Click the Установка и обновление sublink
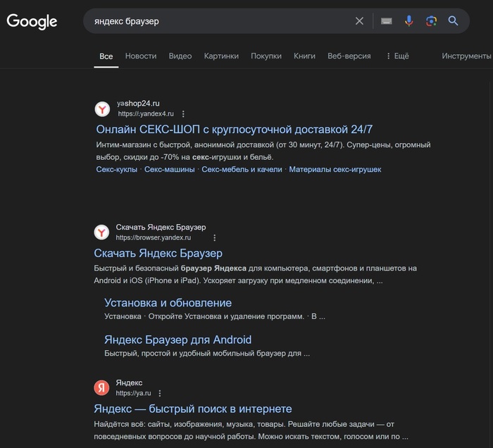The height and width of the screenshot is (448, 493). 168,303
